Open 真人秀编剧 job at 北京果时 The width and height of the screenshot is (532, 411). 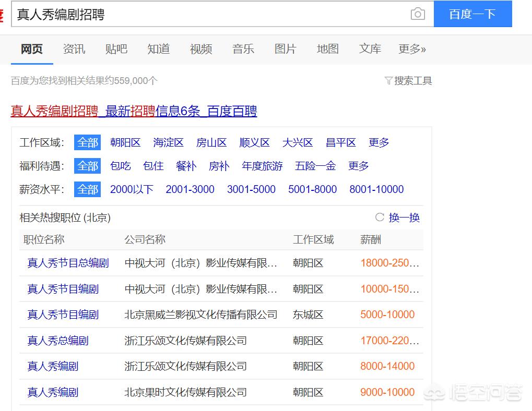[53, 392]
